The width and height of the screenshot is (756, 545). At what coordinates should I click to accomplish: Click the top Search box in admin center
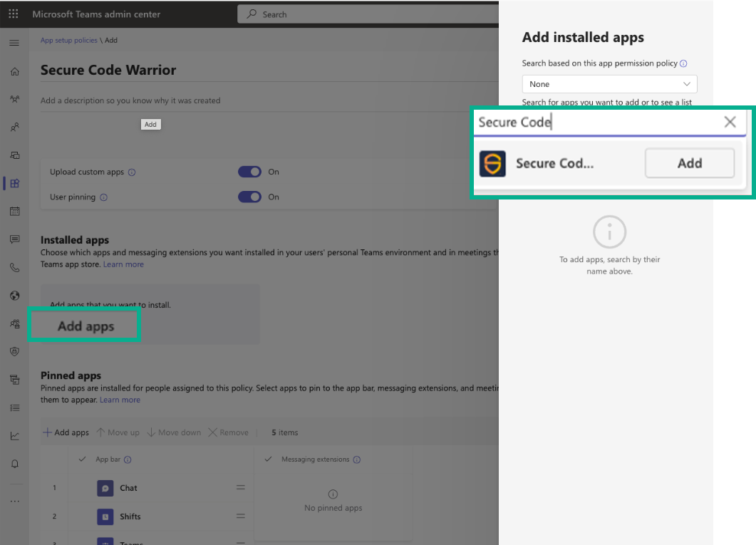[368, 14]
